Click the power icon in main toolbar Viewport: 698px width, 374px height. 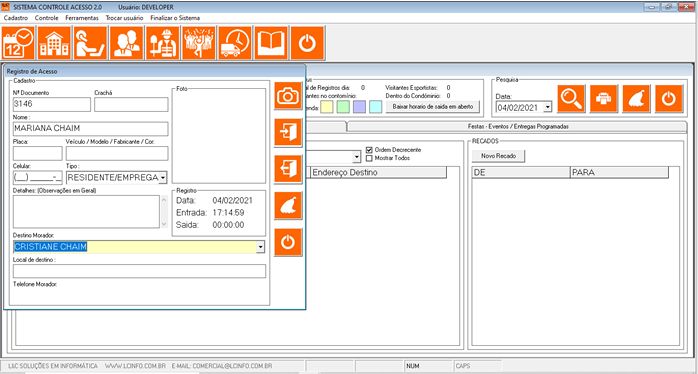308,43
